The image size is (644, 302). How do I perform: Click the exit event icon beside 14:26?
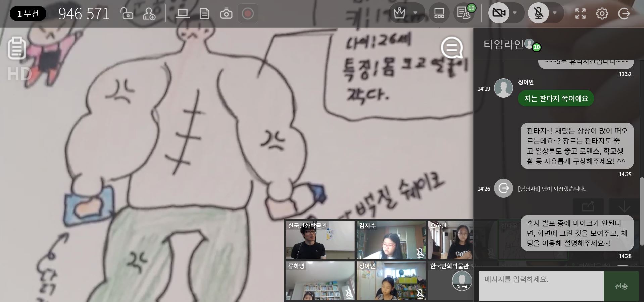(503, 188)
